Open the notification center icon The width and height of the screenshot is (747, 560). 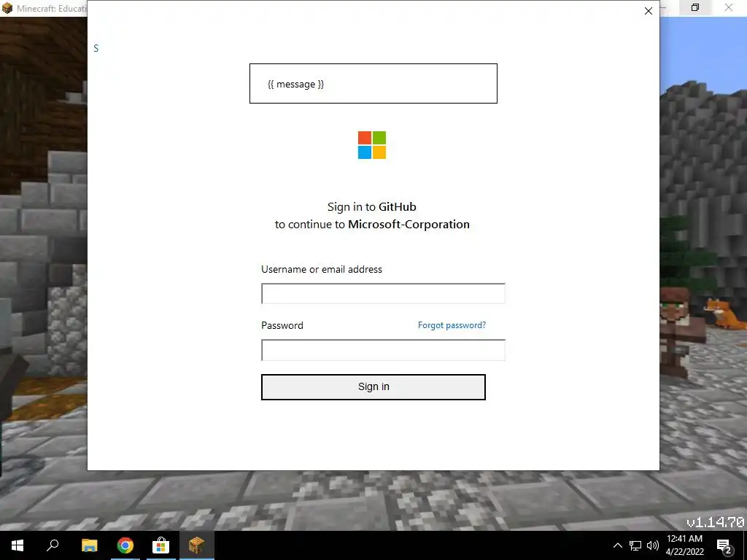click(x=724, y=546)
